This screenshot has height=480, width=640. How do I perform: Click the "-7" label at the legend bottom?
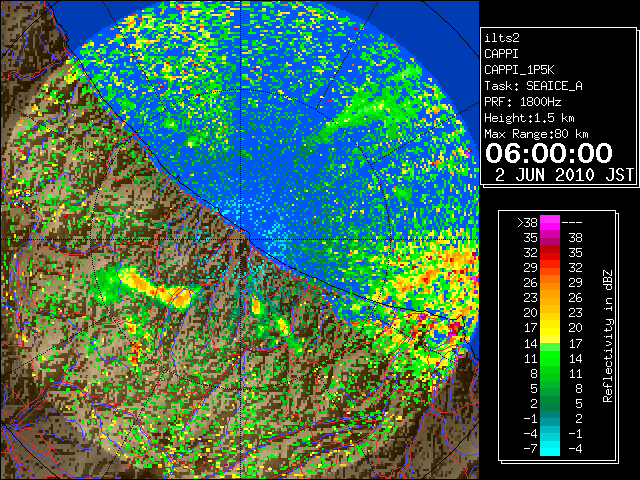(530, 448)
